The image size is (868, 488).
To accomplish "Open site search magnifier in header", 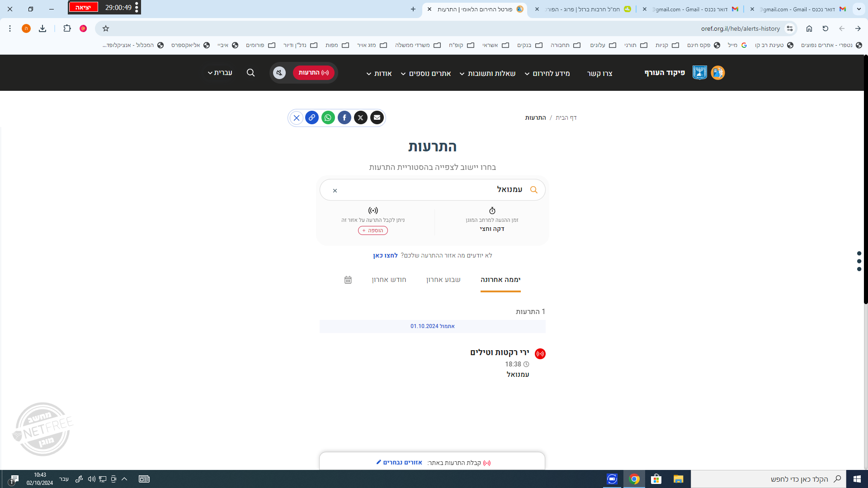I will (250, 73).
